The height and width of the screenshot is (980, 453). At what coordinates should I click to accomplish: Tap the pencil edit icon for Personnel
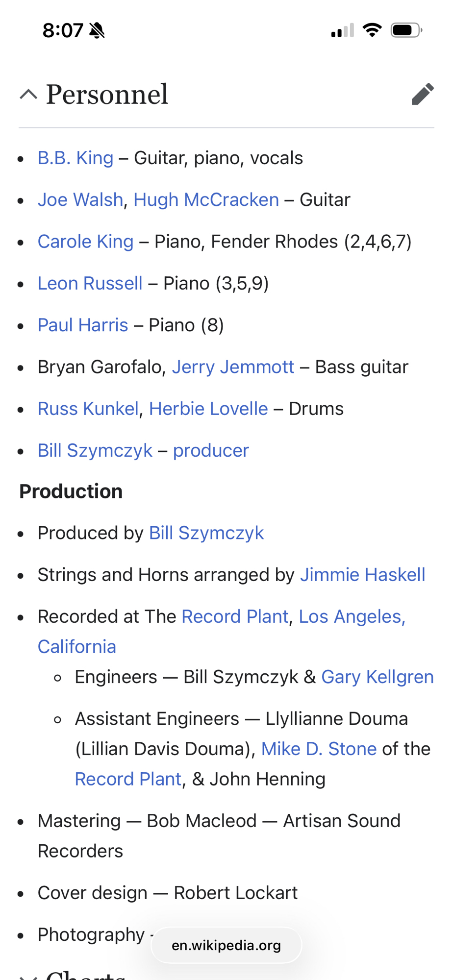[x=422, y=94]
